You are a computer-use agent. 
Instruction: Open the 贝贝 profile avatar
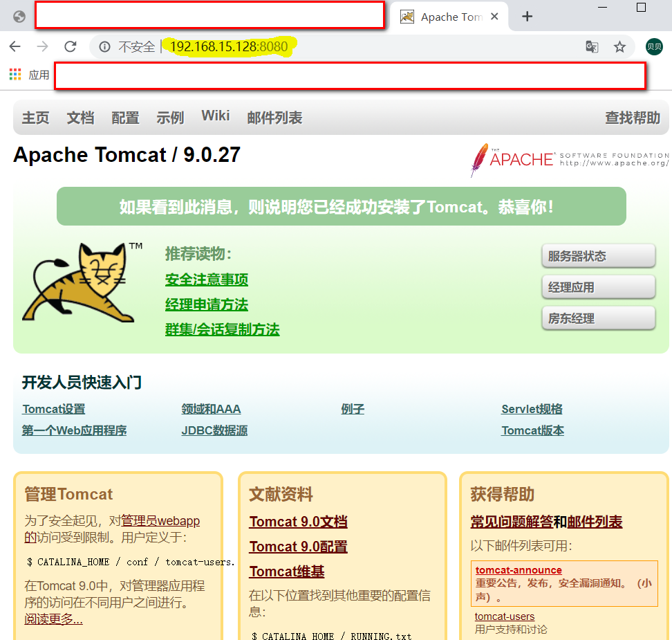click(654, 46)
